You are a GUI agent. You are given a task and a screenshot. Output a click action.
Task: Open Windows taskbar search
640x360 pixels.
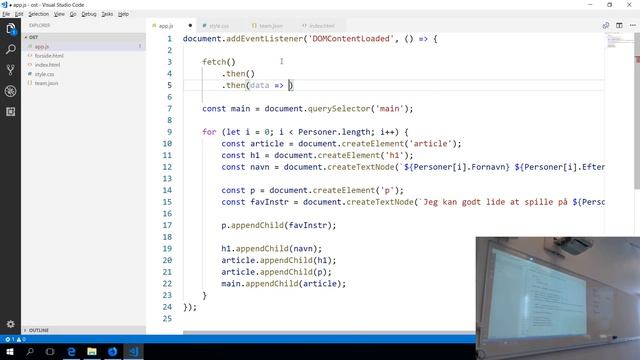tap(30, 351)
